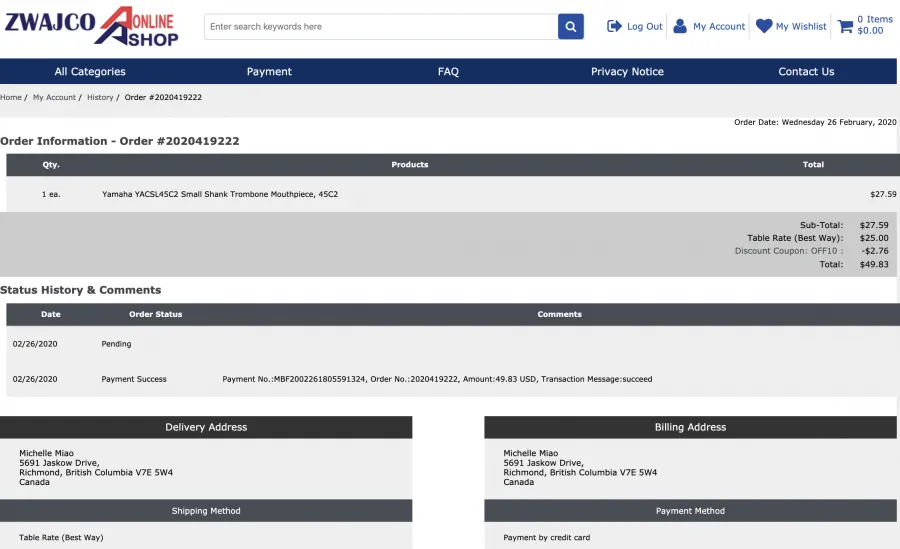Image resolution: width=900 pixels, height=549 pixels.
Task: Click the Order Information heading
Action: pos(119,141)
